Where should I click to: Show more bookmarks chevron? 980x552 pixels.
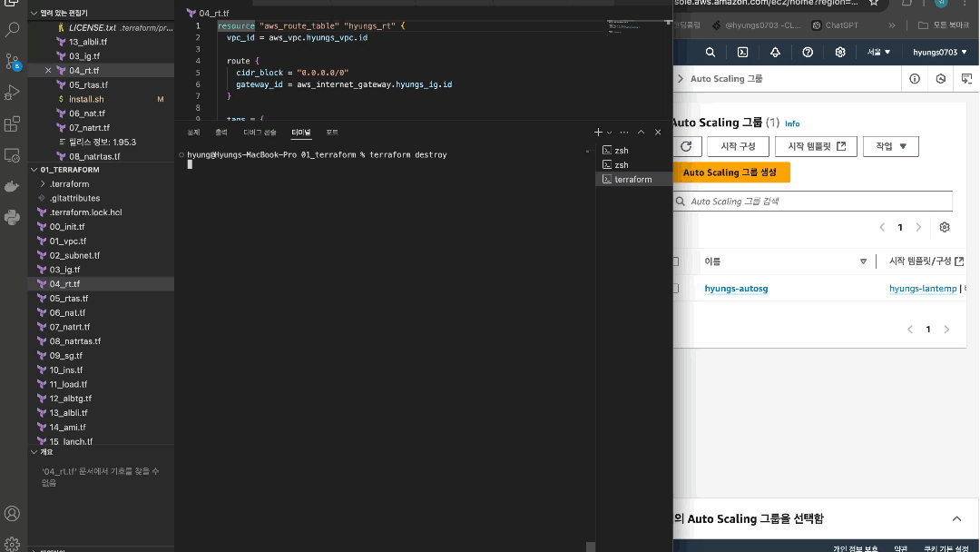point(892,25)
